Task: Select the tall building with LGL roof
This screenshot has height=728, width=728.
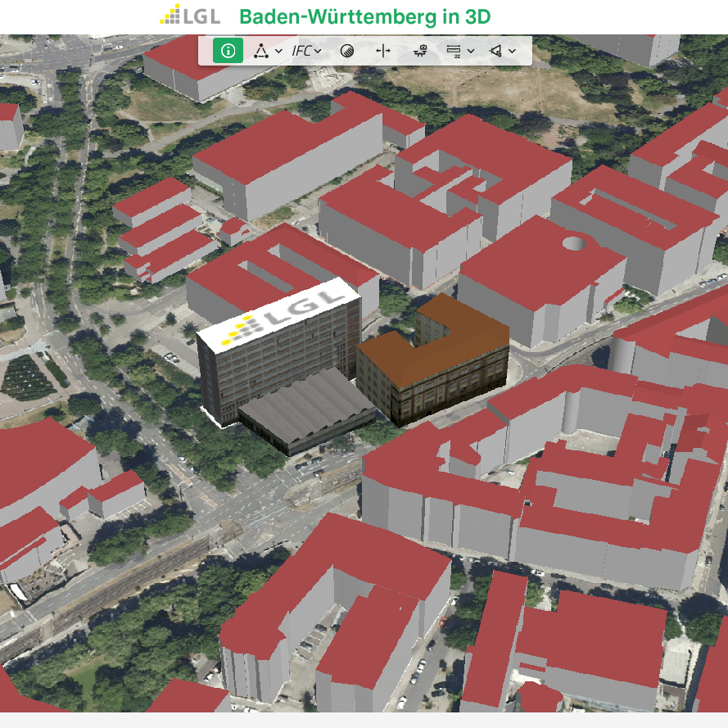Action: pos(278,360)
